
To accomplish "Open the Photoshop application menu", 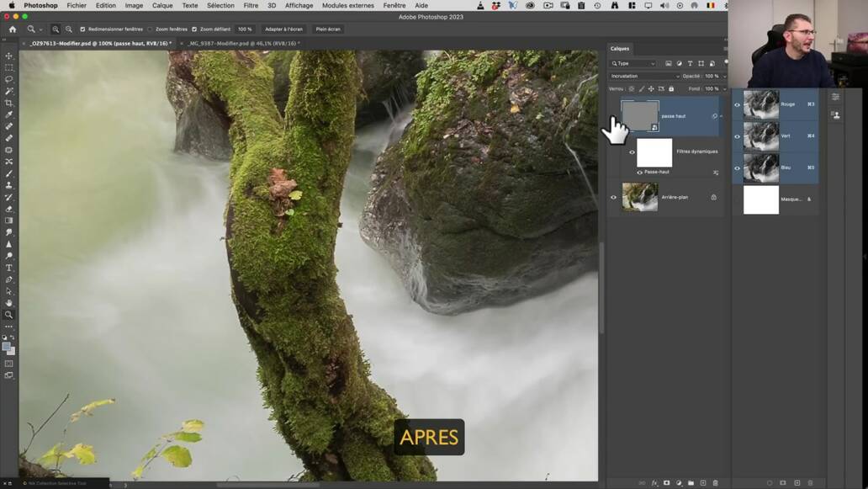I will pyautogui.click(x=40, y=6).
